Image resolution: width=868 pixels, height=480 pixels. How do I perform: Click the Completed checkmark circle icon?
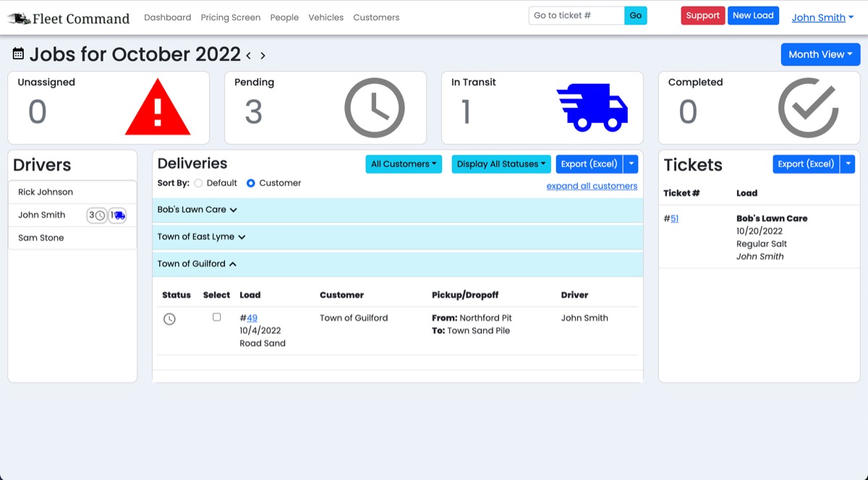click(808, 108)
